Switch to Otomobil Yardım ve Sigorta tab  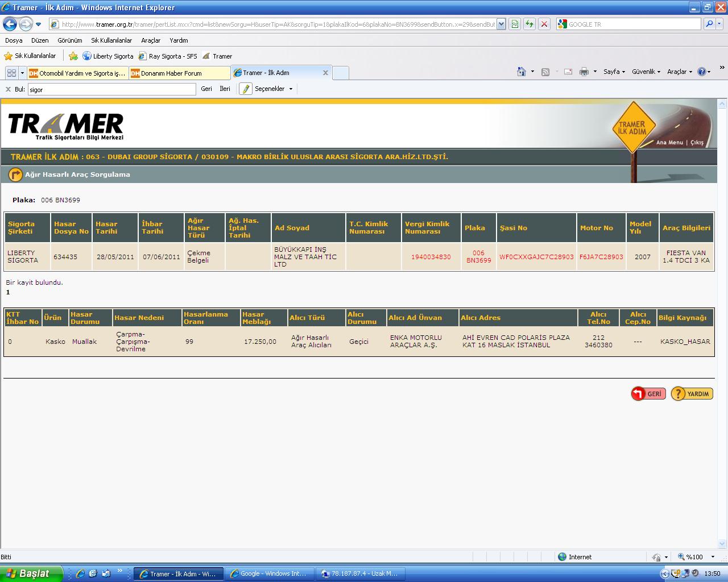coord(77,73)
